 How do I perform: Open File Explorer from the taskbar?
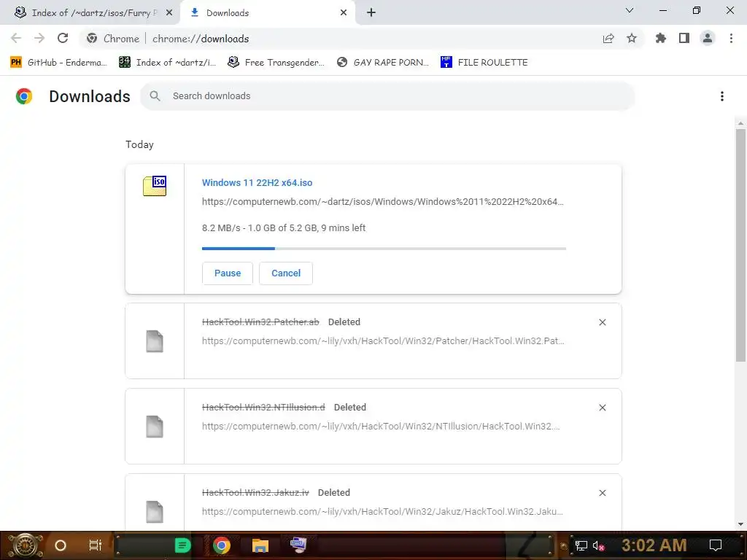click(x=260, y=545)
